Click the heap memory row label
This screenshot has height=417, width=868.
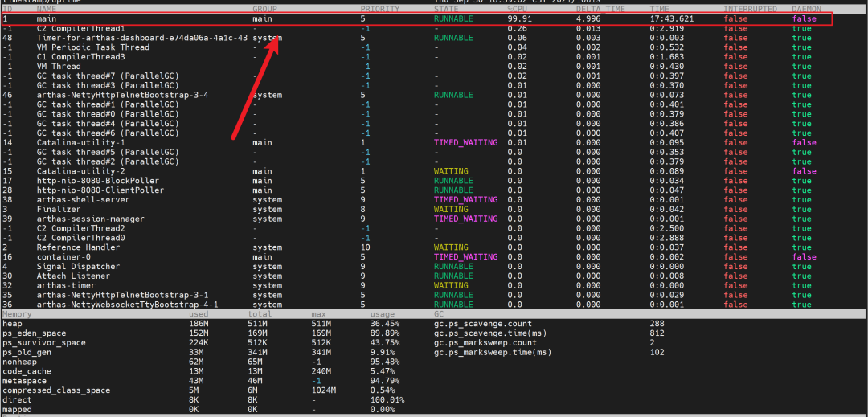click(12, 324)
